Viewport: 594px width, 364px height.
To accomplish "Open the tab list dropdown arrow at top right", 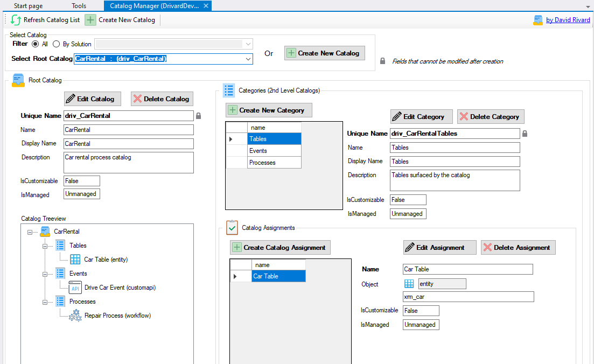I will coord(588,6).
